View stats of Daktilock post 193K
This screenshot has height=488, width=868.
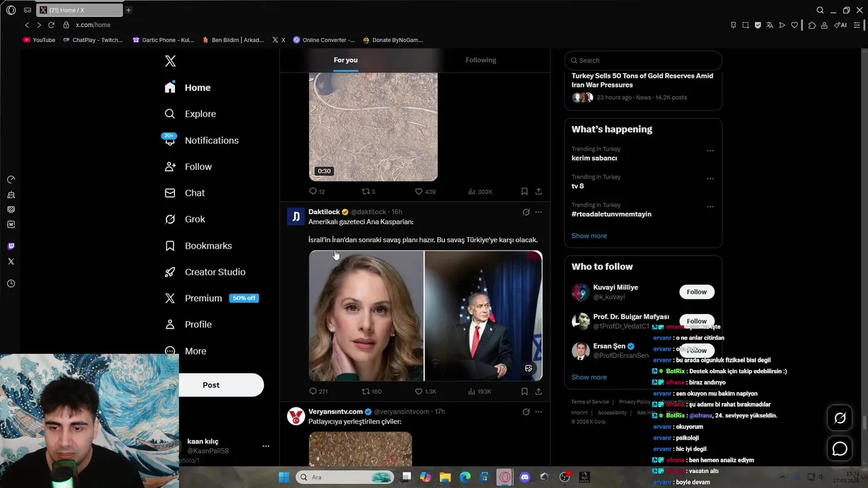click(x=479, y=391)
